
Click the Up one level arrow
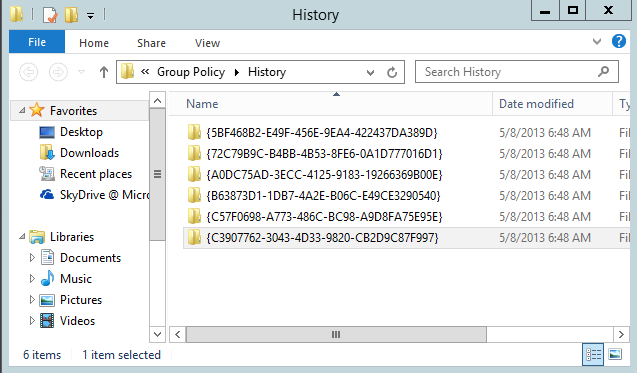click(x=104, y=72)
